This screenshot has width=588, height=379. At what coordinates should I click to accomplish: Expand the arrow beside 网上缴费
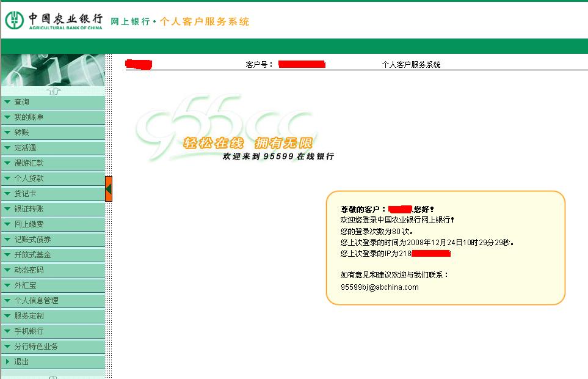pyautogui.click(x=7, y=224)
